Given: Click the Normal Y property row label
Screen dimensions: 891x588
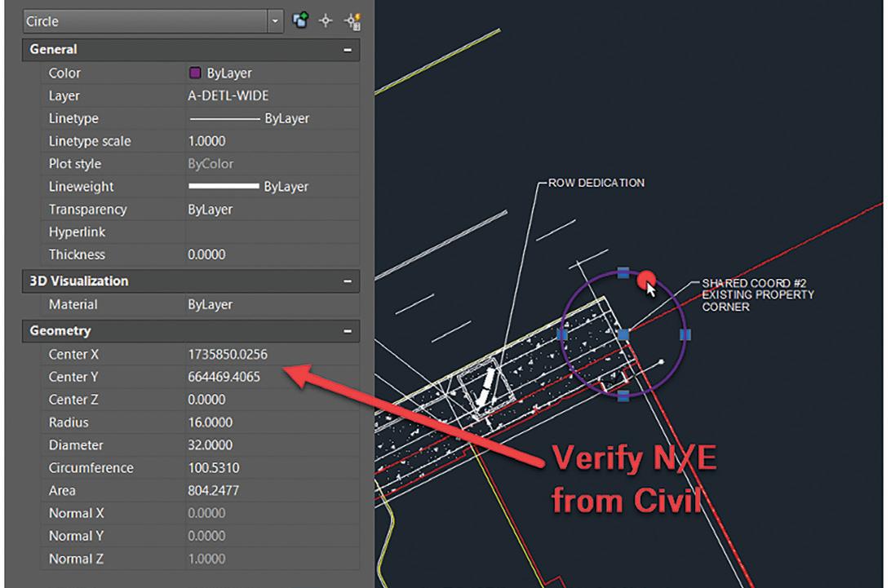Looking at the screenshot, I should [x=76, y=537].
